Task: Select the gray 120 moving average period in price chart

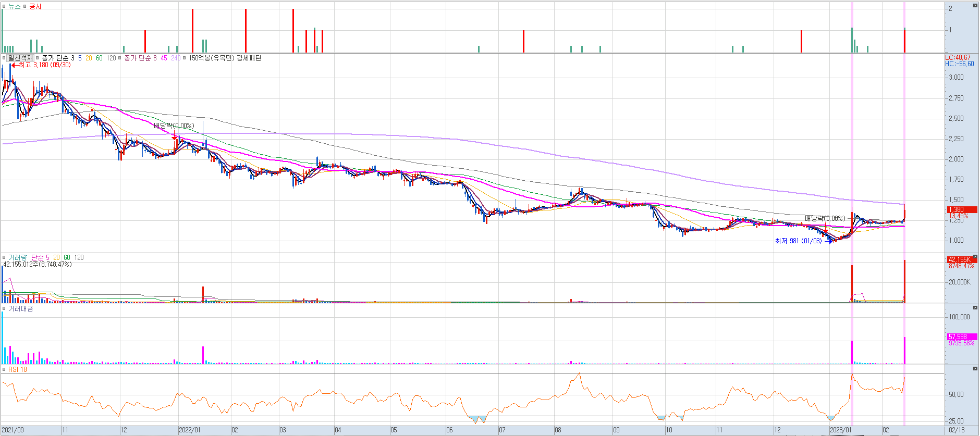Action: click(x=112, y=58)
